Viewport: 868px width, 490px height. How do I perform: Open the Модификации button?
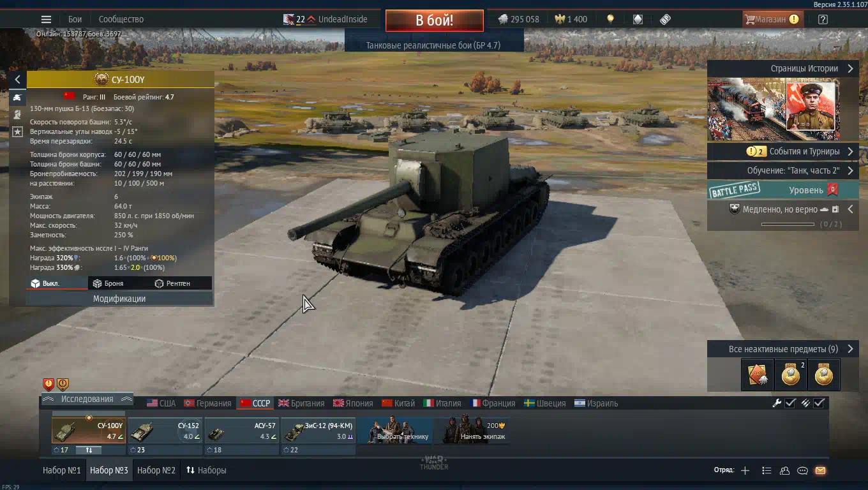click(119, 299)
